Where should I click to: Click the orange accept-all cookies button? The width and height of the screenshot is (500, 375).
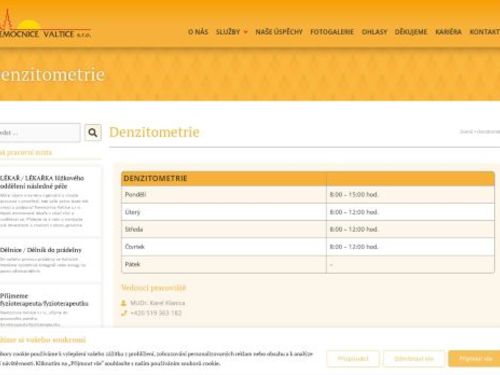coord(474,359)
